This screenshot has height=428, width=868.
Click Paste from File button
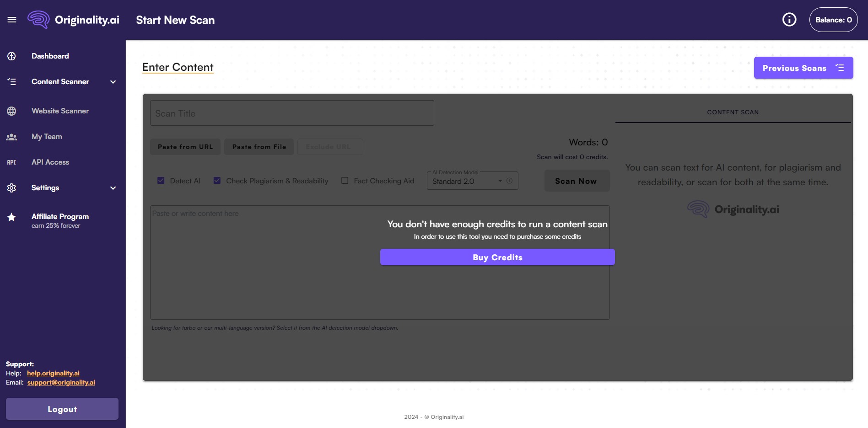[259, 147]
